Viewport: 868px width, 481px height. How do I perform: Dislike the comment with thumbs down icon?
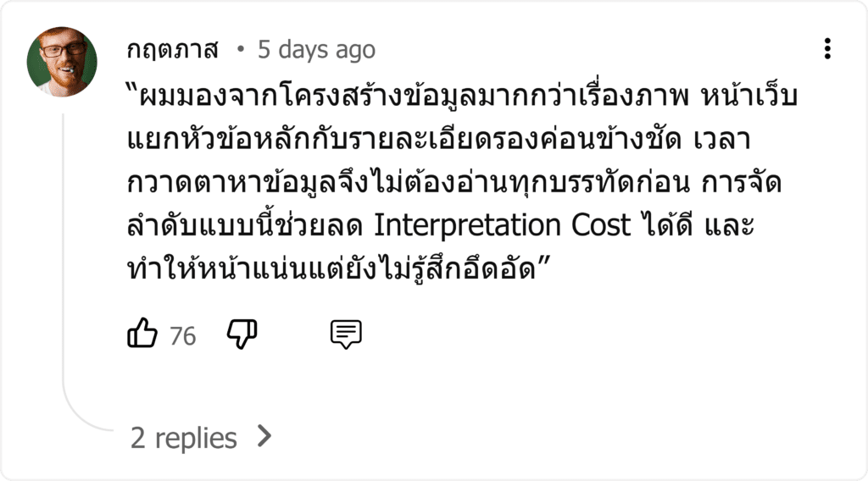point(242,334)
